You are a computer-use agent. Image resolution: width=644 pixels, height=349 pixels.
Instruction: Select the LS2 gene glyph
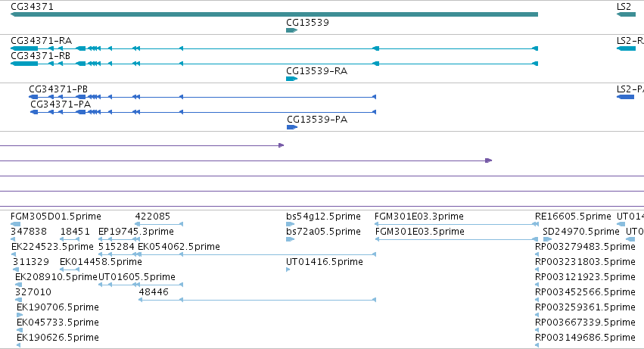pyautogui.click(x=626, y=14)
